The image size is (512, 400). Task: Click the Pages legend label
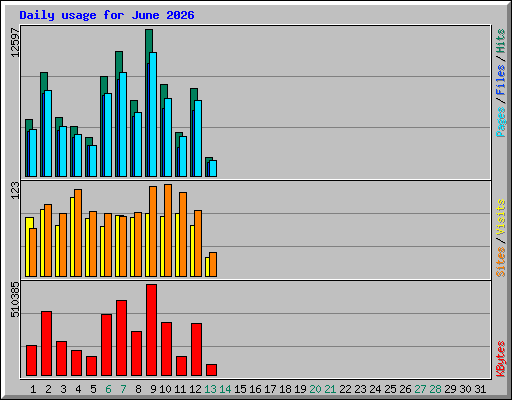(500, 122)
